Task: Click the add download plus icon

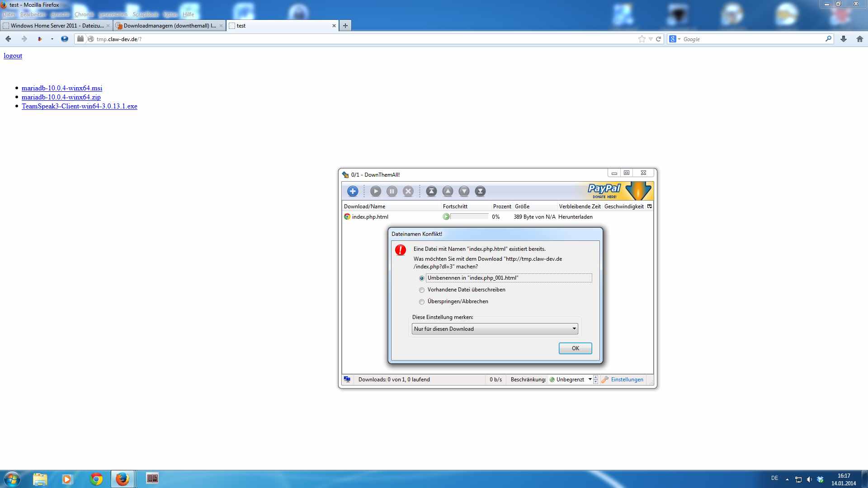Action: (x=353, y=191)
